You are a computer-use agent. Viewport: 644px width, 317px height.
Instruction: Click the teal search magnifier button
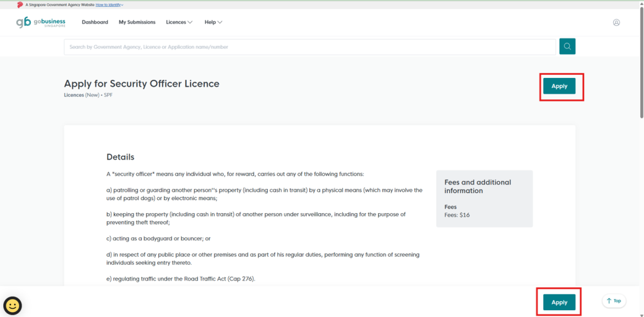(x=567, y=47)
